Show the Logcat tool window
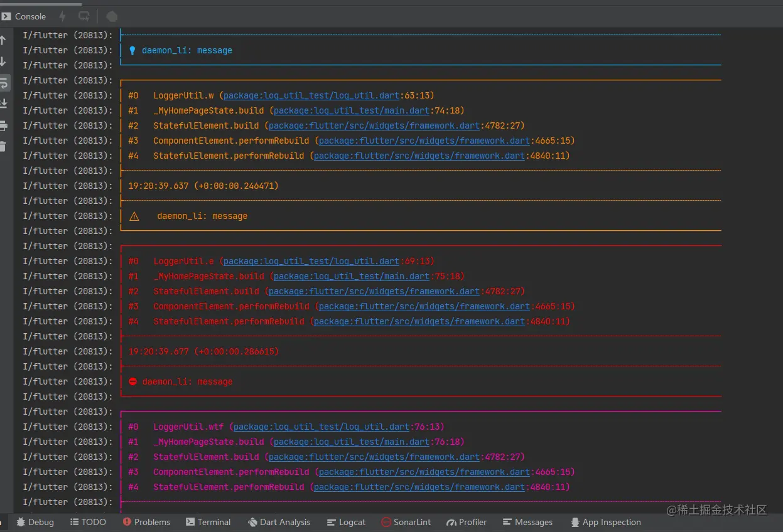This screenshot has height=532, width=783. 346,522
